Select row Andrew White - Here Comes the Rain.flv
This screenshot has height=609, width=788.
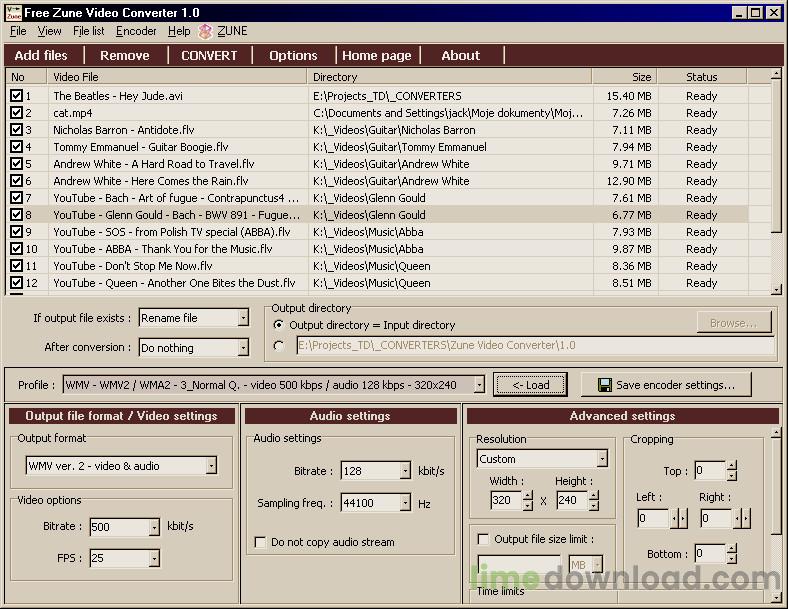378,181
